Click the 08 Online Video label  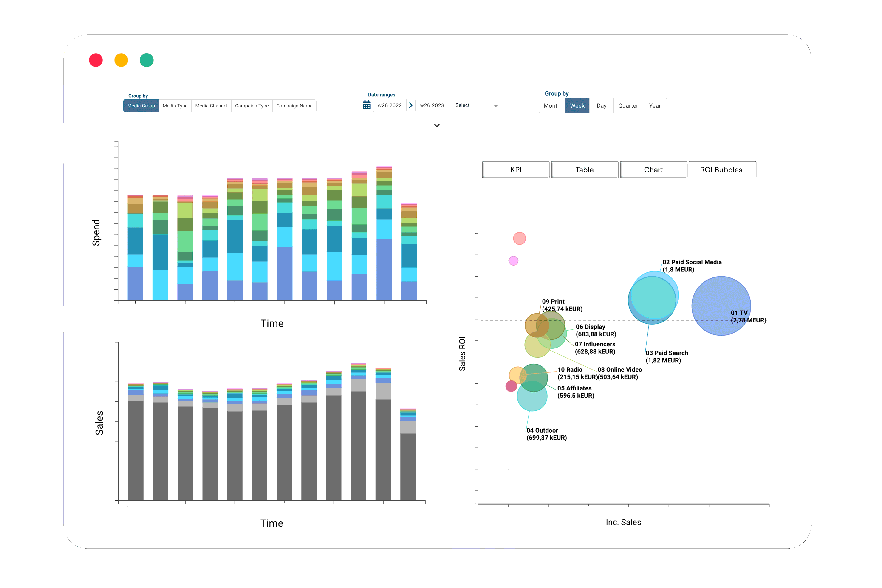(x=619, y=373)
